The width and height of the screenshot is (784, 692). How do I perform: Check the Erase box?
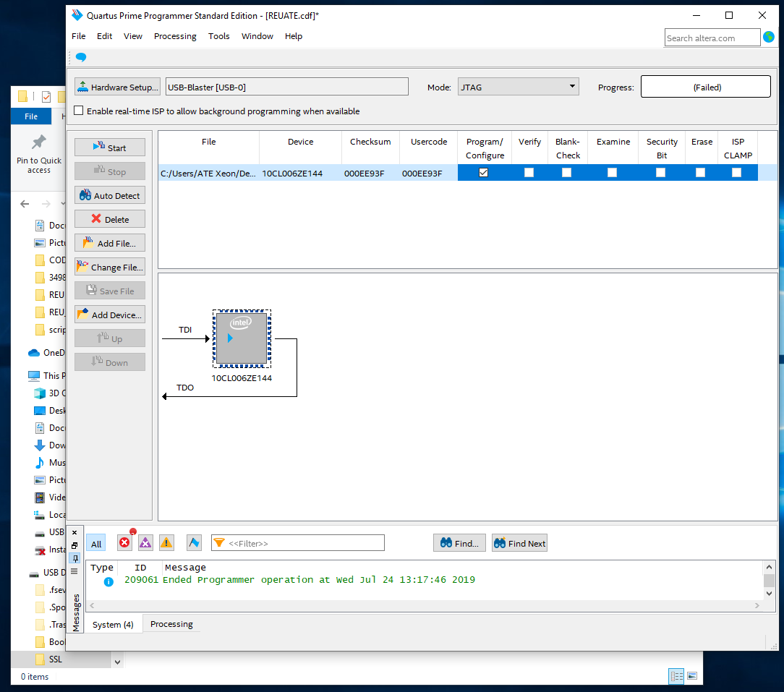[x=701, y=173]
